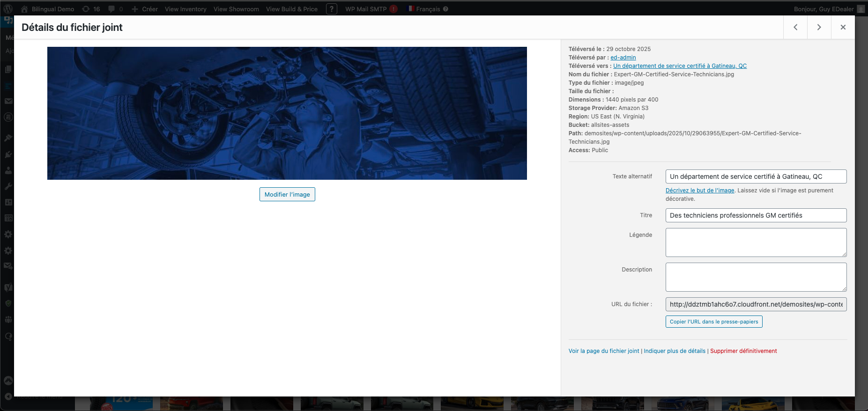Image resolution: width=868 pixels, height=411 pixels.
Task: Click the question mark help icon
Action: [332, 9]
